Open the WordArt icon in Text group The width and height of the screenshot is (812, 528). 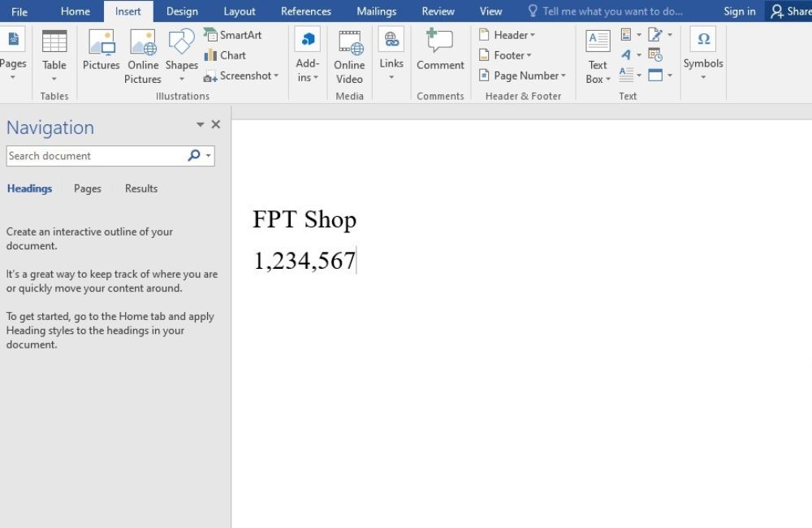click(627, 55)
